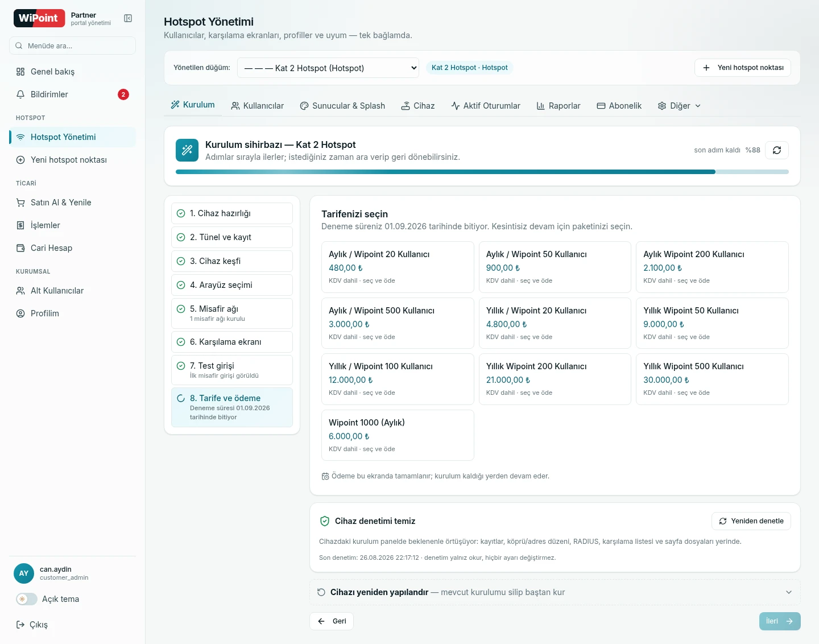Open wizard step 1. Cihaz hazırlığı
Viewport: 819px width, 644px height.
click(x=232, y=213)
